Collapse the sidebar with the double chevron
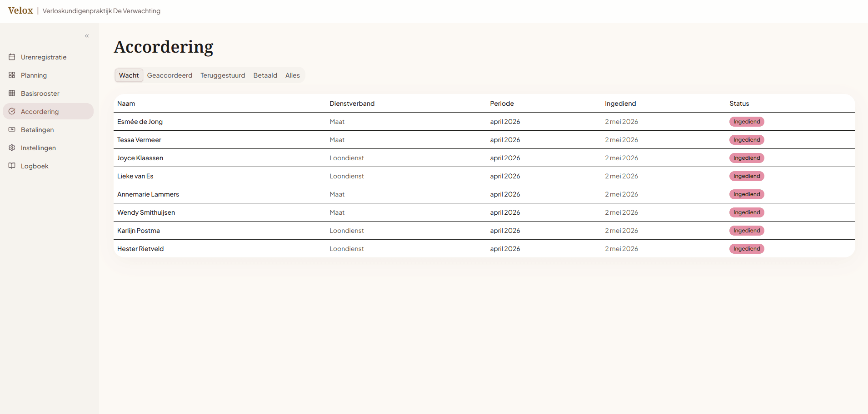 pyautogui.click(x=87, y=36)
